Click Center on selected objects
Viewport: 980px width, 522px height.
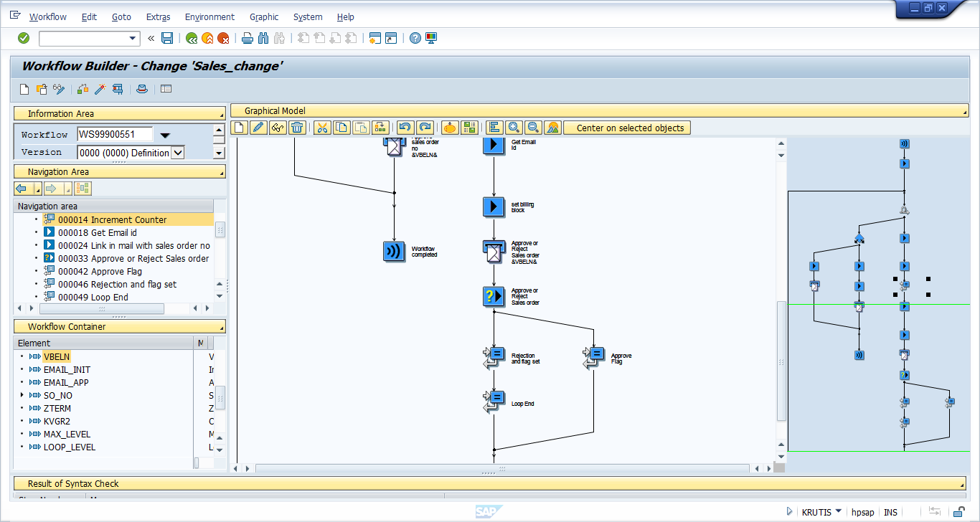[628, 127]
